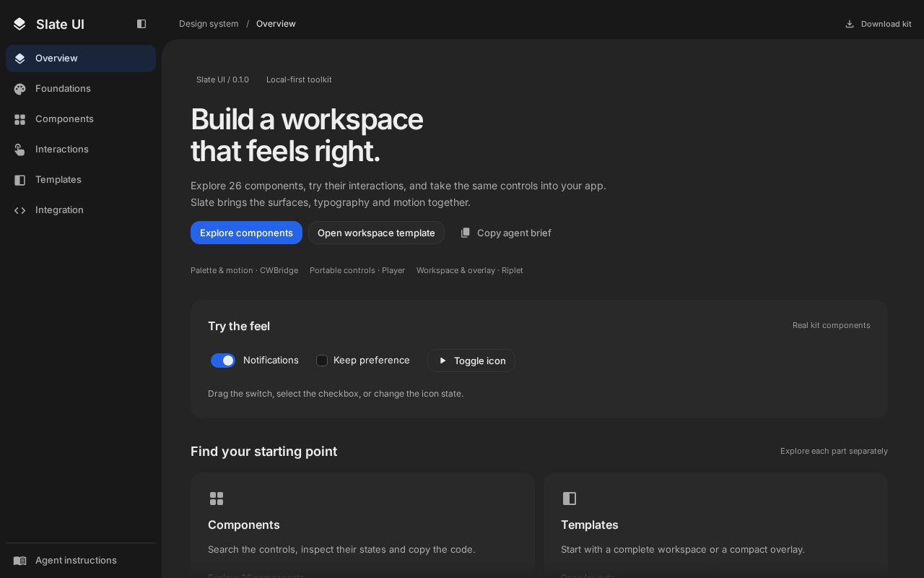Screen dimensions: 924x578
Task: Click Open workspace template button
Action: tap(376, 233)
